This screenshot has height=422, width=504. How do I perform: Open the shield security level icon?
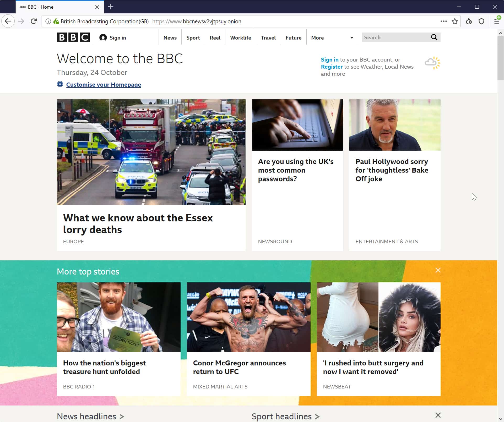tap(481, 21)
